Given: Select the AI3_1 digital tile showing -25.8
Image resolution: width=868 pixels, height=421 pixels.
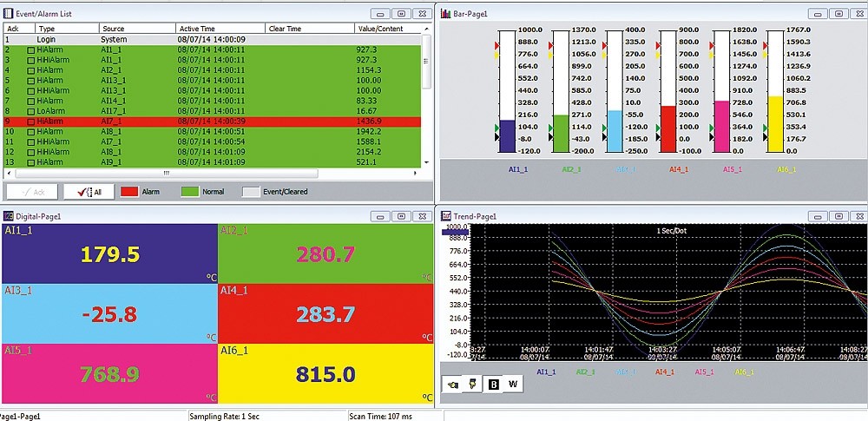Looking at the screenshot, I should click(109, 314).
